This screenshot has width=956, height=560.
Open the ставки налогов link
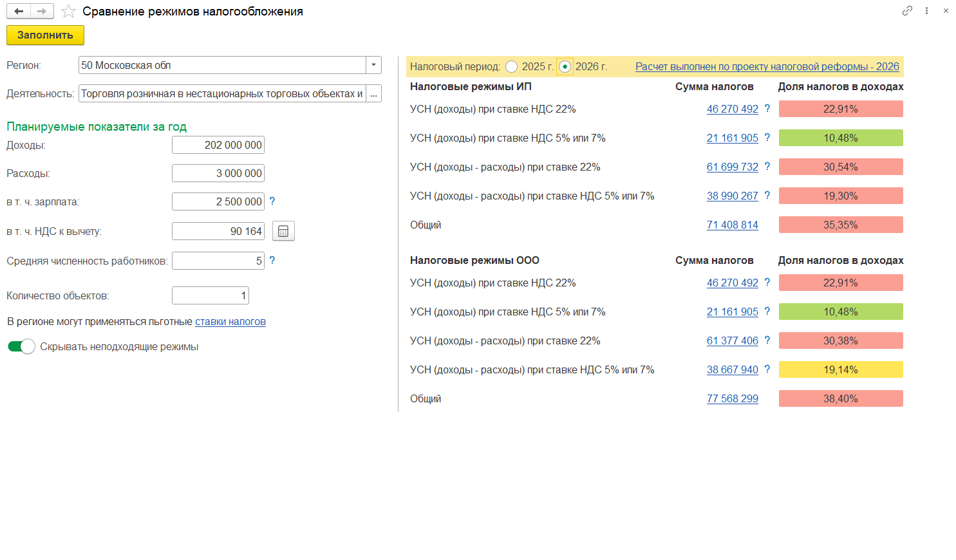(230, 322)
